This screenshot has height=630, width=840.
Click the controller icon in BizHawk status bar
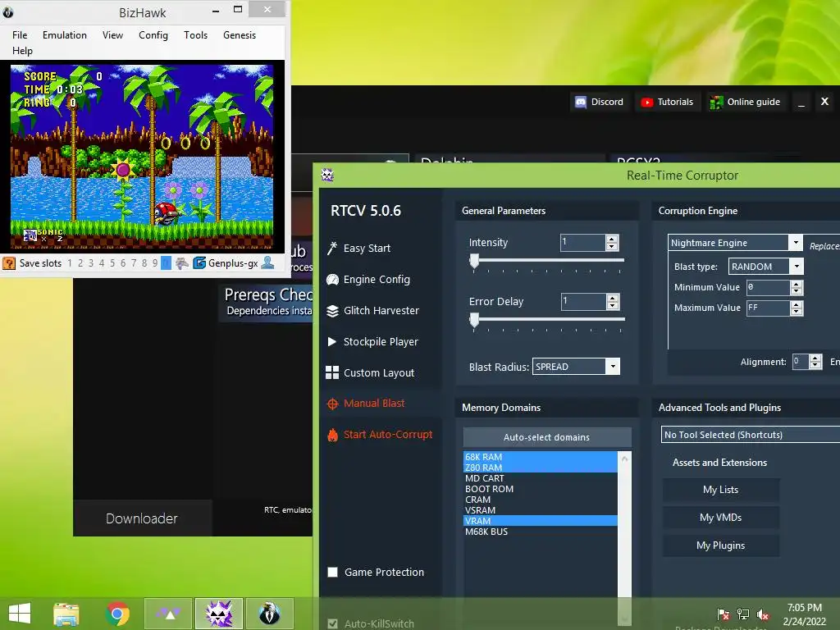[182, 263]
